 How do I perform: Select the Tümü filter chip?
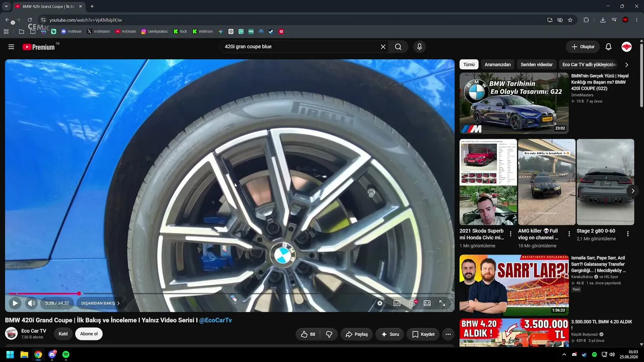pyautogui.click(x=469, y=64)
